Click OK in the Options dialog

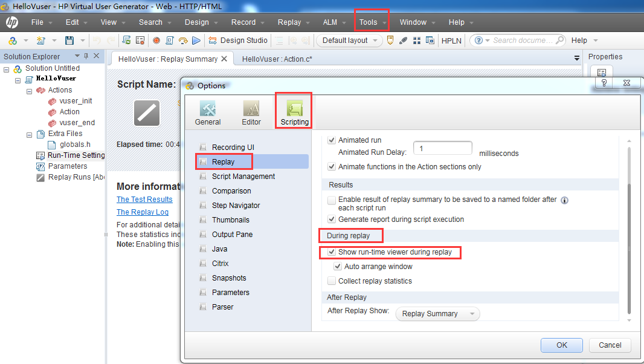click(562, 345)
